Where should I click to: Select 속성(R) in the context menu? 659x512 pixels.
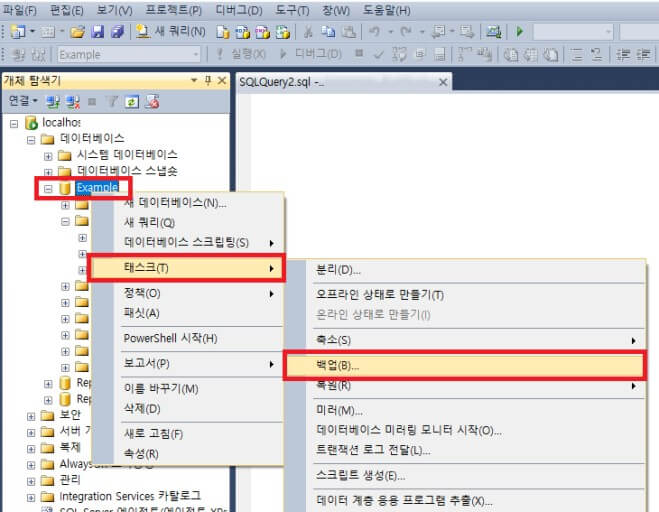coord(140,453)
